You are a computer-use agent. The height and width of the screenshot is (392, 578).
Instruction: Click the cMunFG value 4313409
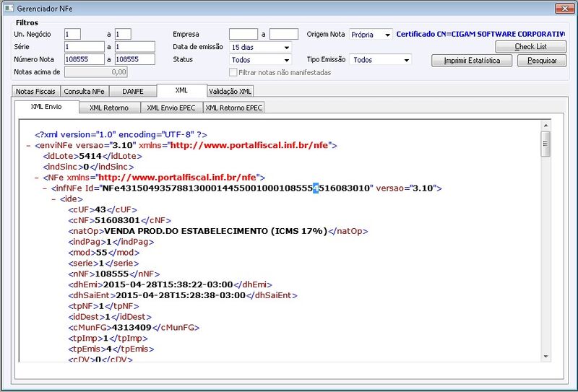(131, 327)
